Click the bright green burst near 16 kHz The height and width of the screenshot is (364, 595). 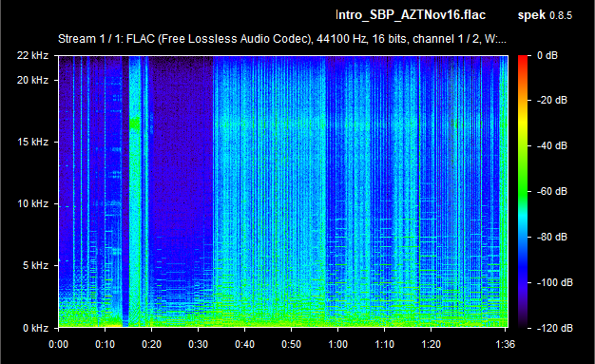click(134, 125)
